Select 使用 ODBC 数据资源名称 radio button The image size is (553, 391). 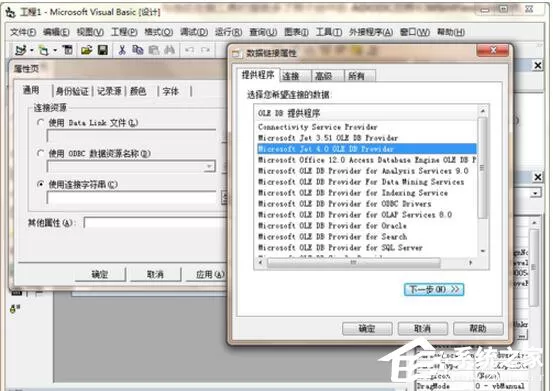[x=41, y=153]
